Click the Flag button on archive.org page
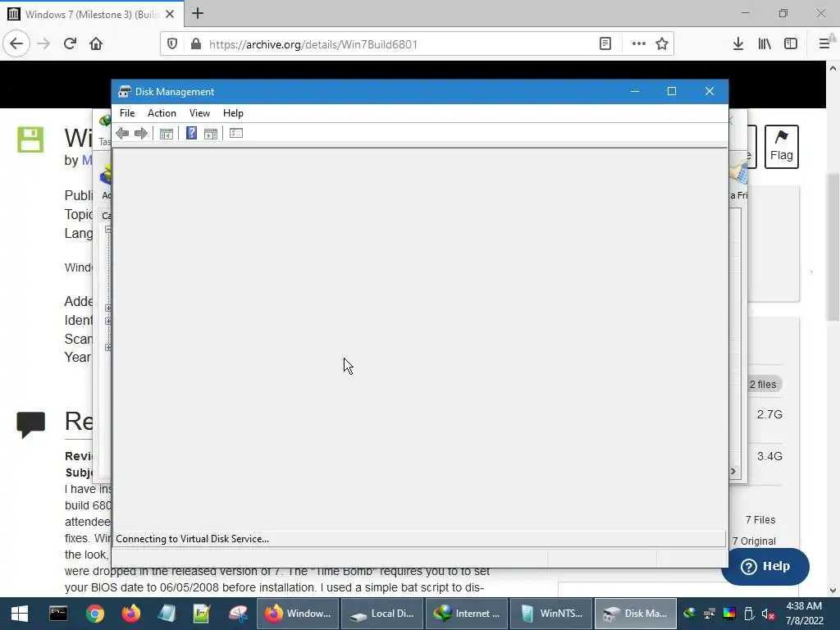This screenshot has width=840, height=630. coord(782,147)
